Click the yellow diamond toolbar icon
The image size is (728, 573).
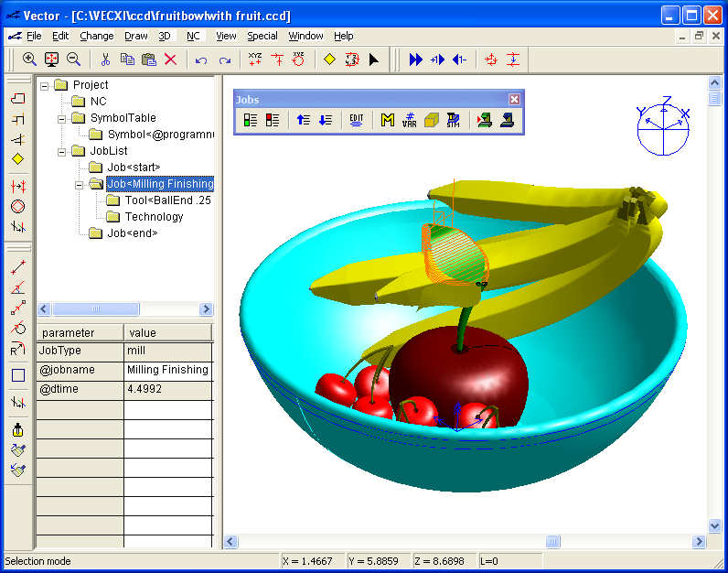pyautogui.click(x=329, y=59)
